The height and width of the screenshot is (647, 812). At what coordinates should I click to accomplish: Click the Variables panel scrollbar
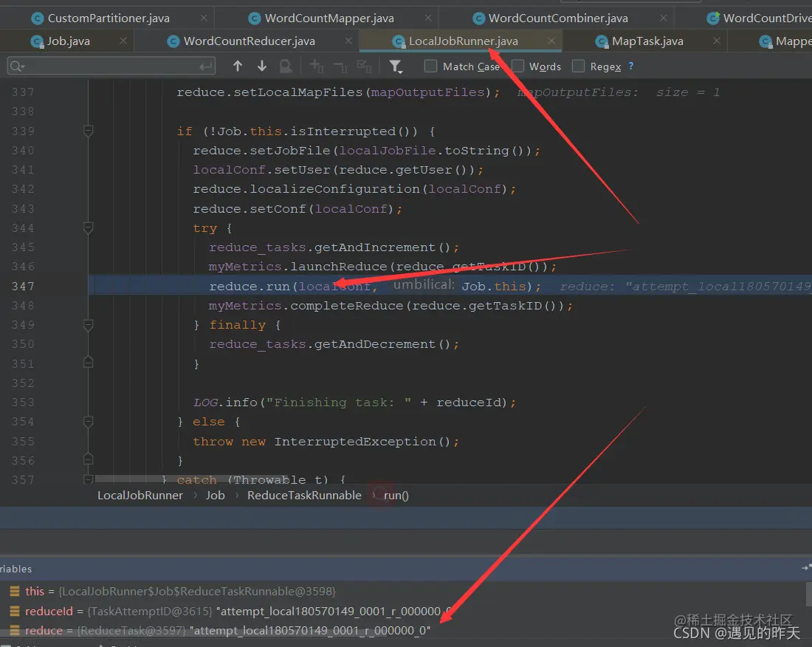coord(809,594)
